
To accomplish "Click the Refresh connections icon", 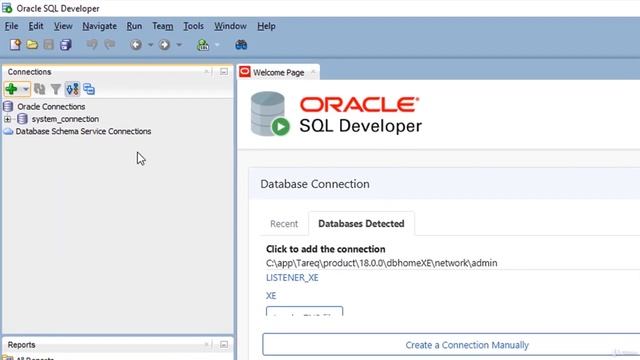I will pyautogui.click(x=40, y=89).
